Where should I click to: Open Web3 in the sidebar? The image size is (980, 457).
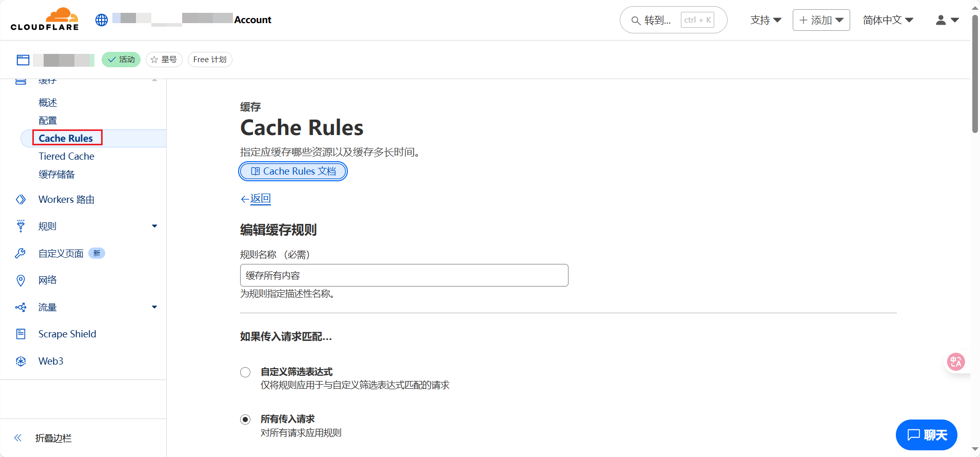click(x=51, y=361)
